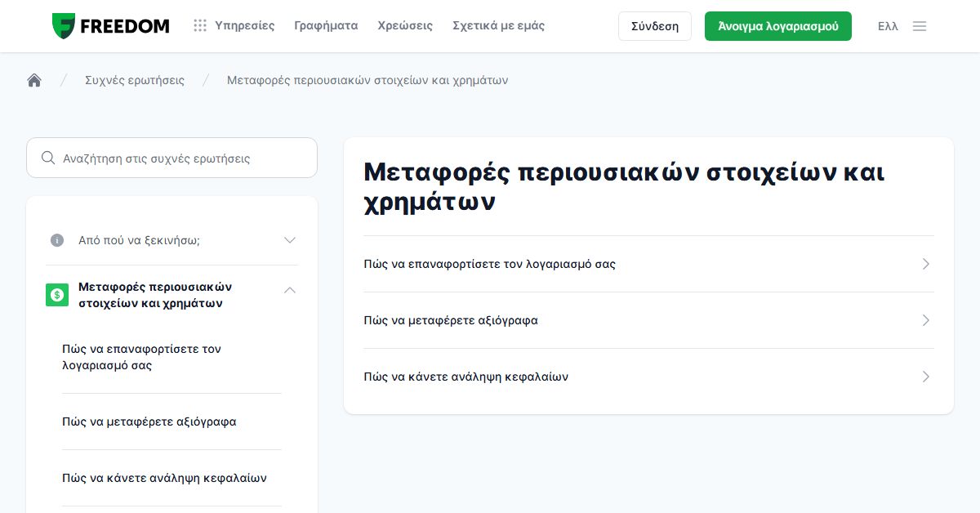The width and height of the screenshot is (980, 513).
Task: Open the Γραφήματα menu item
Action: click(x=326, y=26)
